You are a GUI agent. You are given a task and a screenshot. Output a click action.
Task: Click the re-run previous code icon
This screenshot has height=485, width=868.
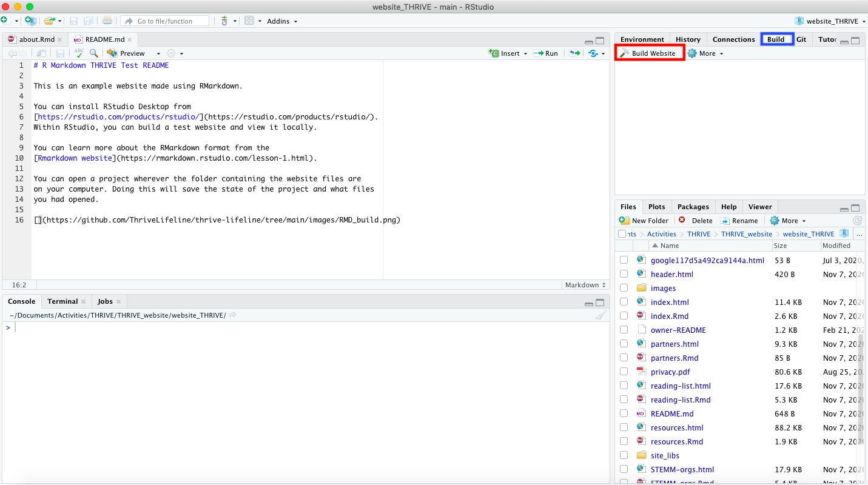[x=574, y=53]
